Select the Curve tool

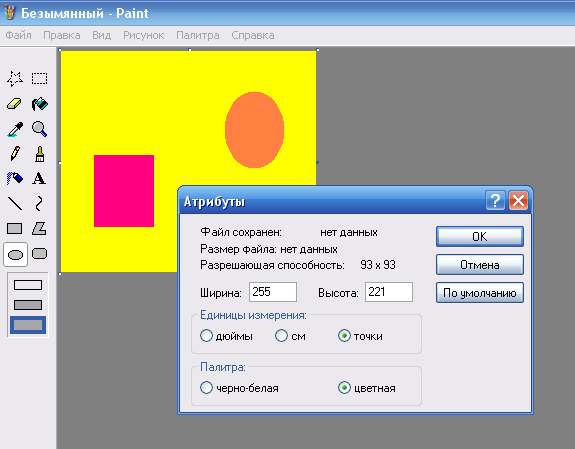39,203
